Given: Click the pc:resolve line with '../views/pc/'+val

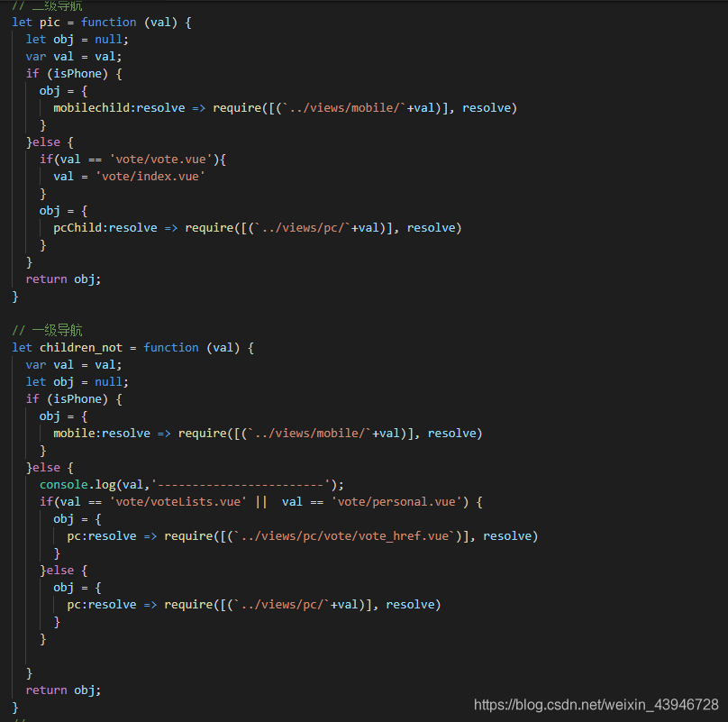Looking at the screenshot, I should point(254,605).
